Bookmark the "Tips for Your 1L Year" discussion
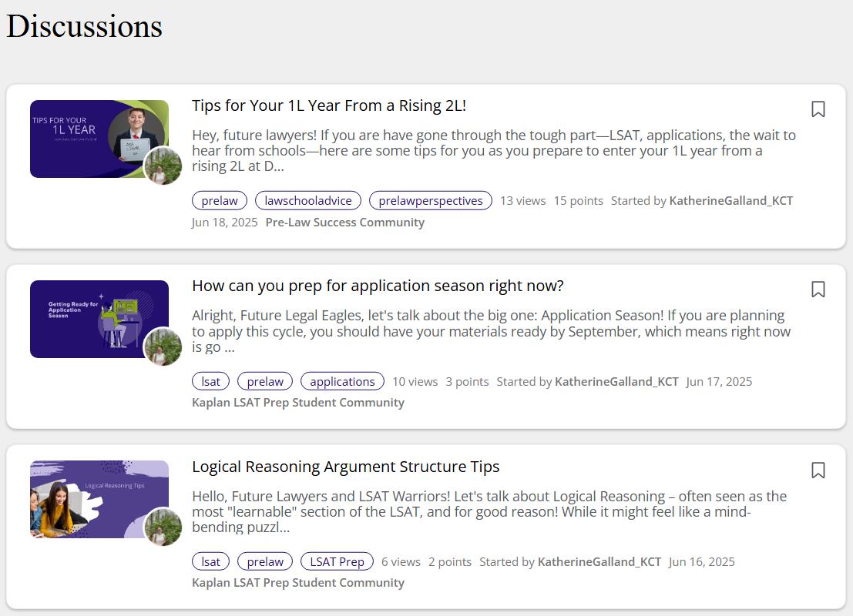The height and width of the screenshot is (616, 853). (x=818, y=109)
